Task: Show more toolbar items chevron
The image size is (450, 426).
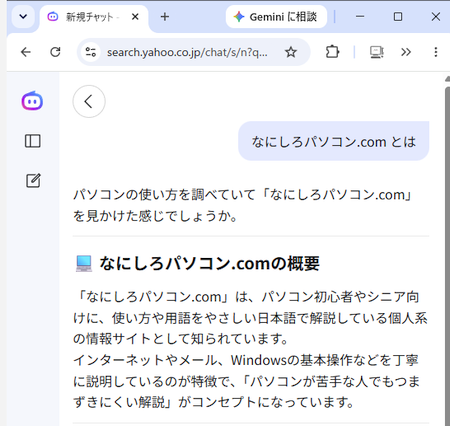Action: point(406,52)
